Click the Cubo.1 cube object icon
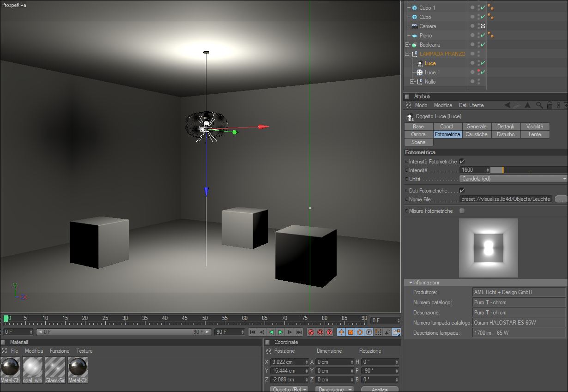Image resolution: width=568 pixels, height=392 pixels. click(415, 8)
